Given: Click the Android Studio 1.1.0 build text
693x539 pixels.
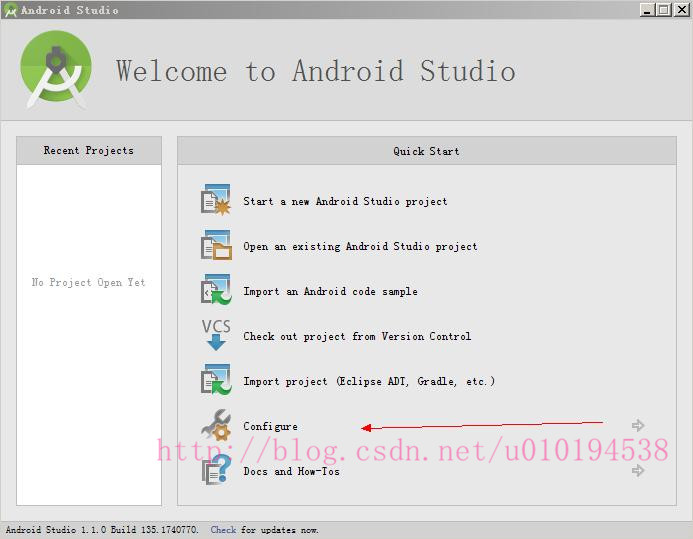Looking at the screenshot, I should coord(102,529).
